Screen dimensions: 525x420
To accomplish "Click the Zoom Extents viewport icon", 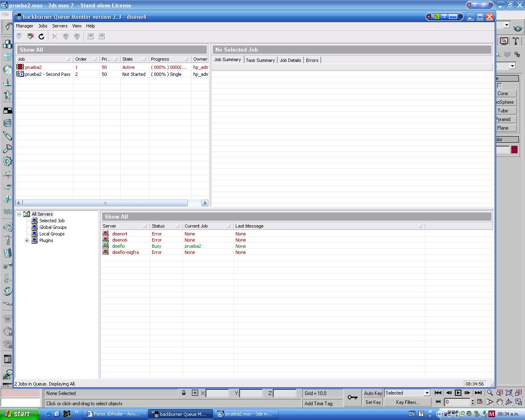I will 509,393.
